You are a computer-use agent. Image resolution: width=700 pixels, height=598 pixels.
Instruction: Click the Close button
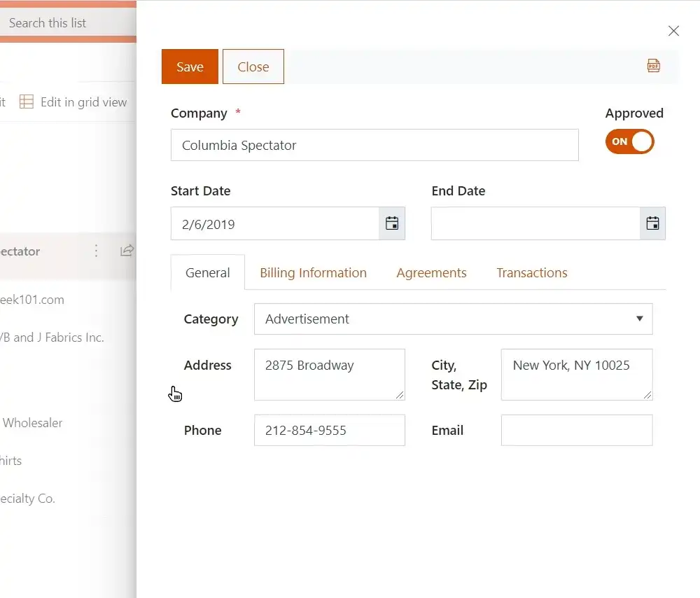(253, 67)
